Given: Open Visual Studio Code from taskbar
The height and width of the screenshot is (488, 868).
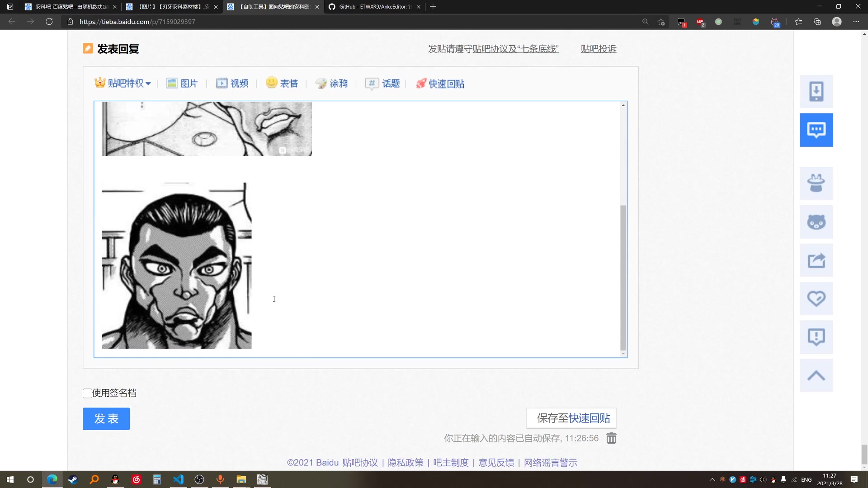Looking at the screenshot, I should click(x=178, y=479).
